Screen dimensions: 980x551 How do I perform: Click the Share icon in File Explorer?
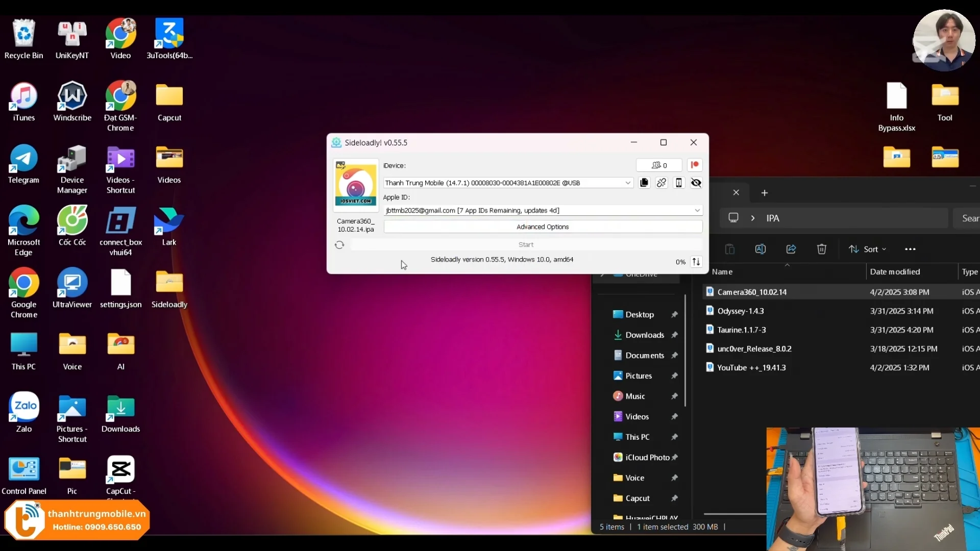[791, 249]
